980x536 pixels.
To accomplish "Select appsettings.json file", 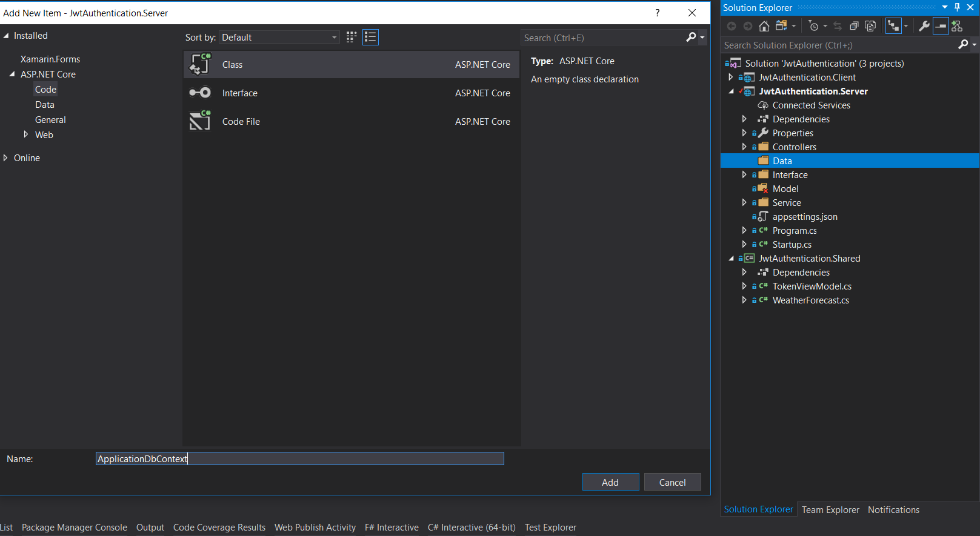I will pos(804,216).
